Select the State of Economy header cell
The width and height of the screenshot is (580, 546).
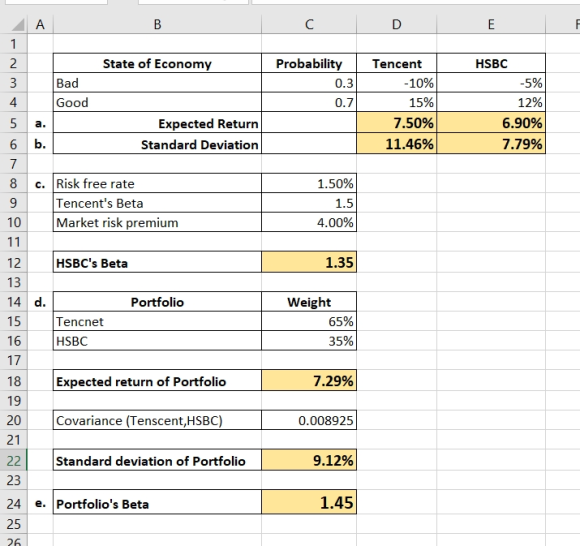[x=158, y=63]
